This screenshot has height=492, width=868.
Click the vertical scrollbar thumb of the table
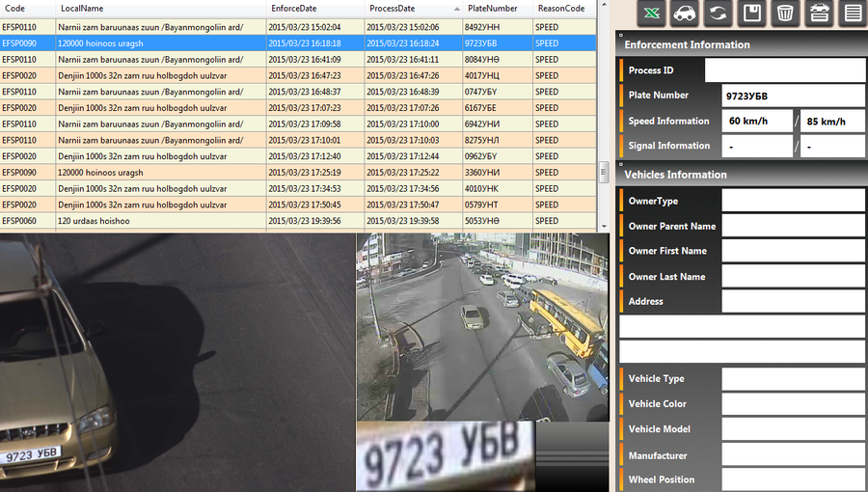(604, 172)
